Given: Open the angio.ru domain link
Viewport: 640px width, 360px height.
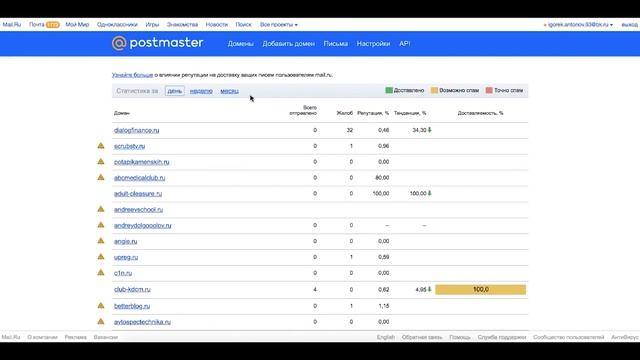Looking at the screenshot, I should coord(126,242).
